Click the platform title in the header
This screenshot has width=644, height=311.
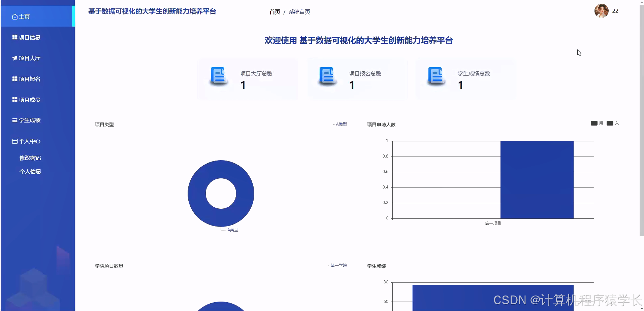[x=152, y=11]
